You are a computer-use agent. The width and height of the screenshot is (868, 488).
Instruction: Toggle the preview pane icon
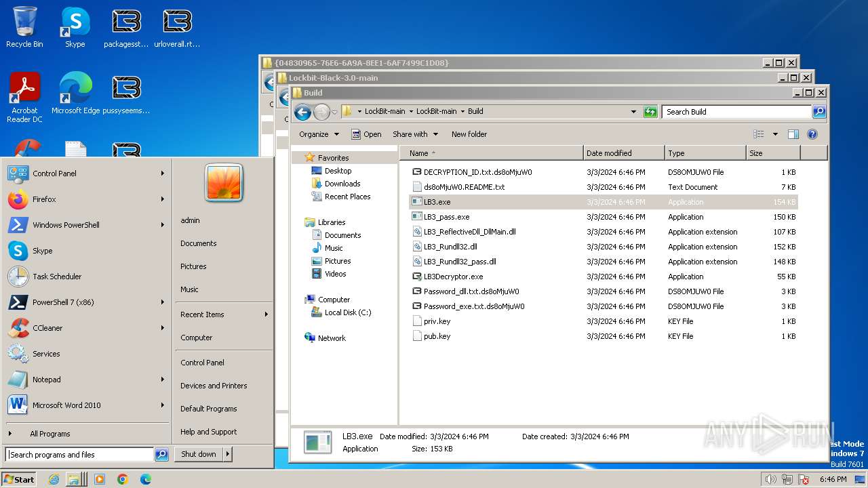793,134
